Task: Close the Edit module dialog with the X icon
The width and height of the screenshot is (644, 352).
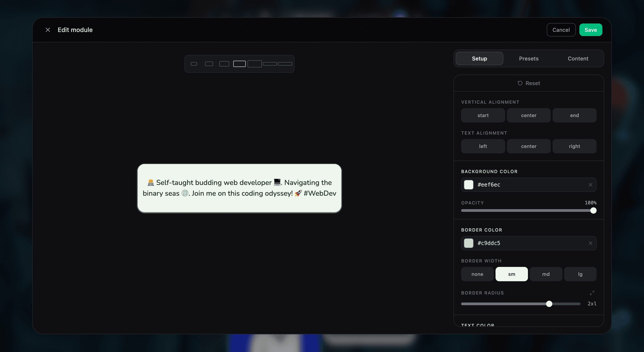Action: (48, 30)
